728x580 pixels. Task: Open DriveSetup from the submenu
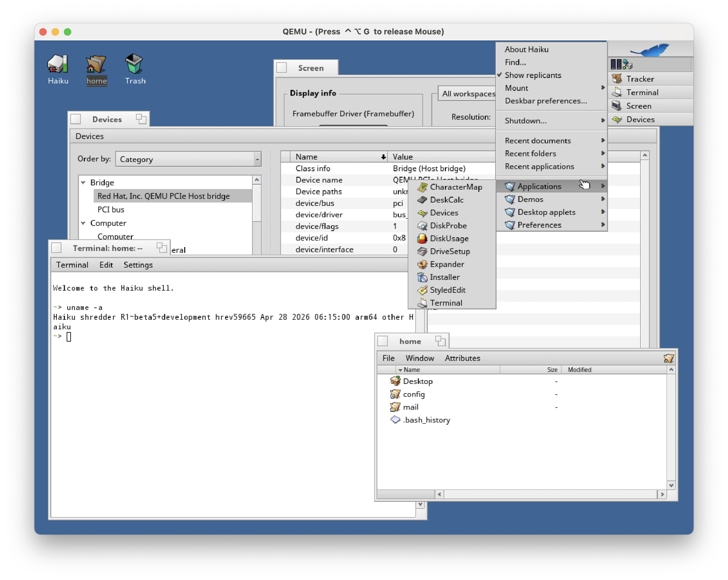(x=449, y=251)
